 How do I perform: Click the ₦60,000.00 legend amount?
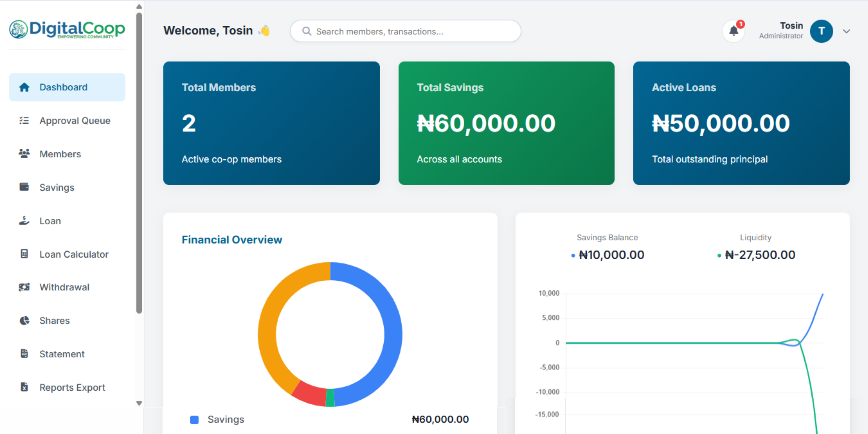[440, 419]
